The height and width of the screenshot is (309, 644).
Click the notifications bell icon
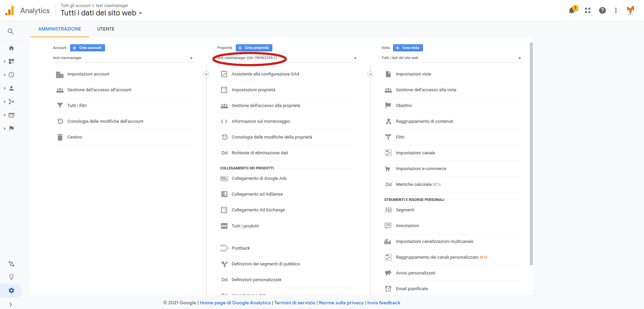pos(572,11)
